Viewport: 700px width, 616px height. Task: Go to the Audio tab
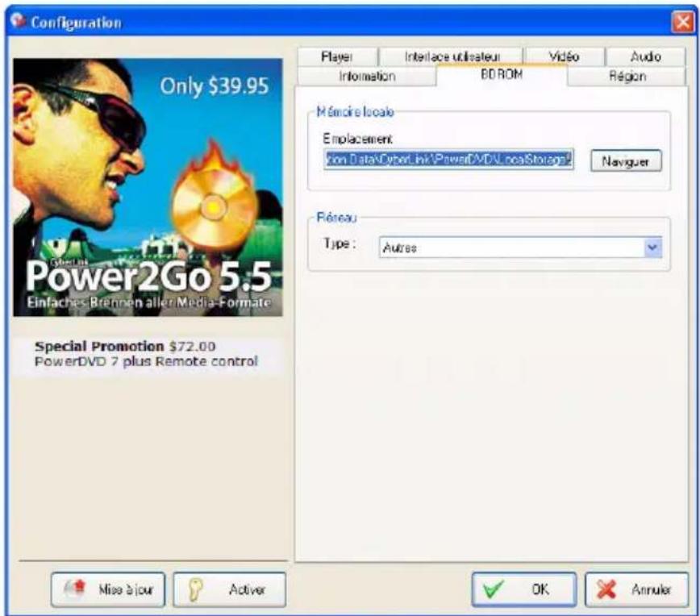tap(645, 56)
